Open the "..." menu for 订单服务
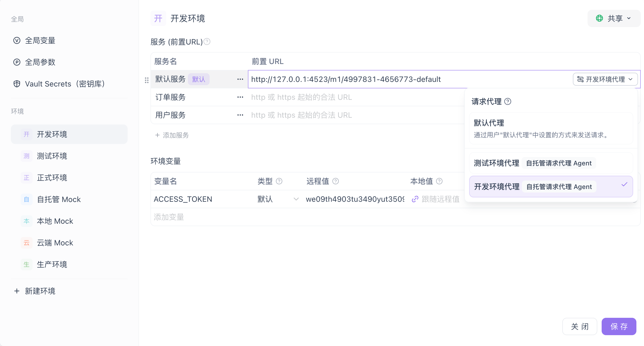 pyautogui.click(x=240, y=97)
